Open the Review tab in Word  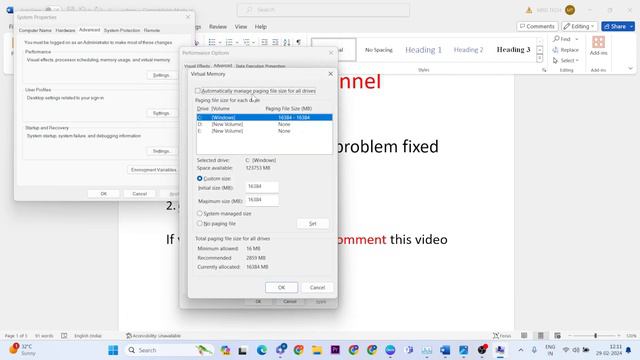click(218, 27)
